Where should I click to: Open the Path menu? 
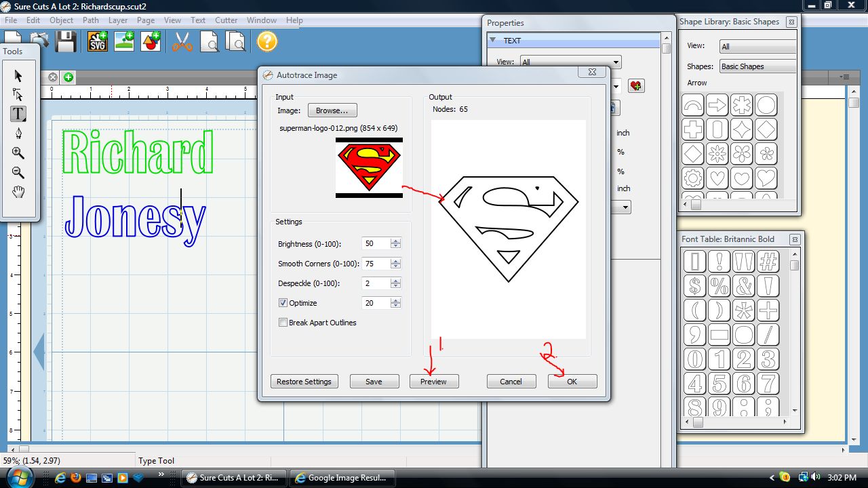click(x=91, y=20)
